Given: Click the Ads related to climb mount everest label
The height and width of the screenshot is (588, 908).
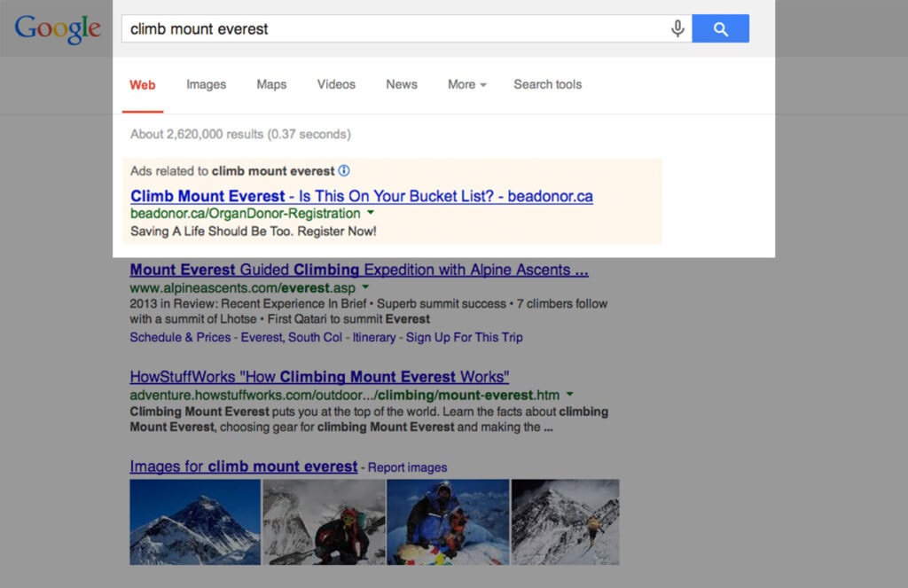Looking at the screenshot, I should tap(232, 171).
